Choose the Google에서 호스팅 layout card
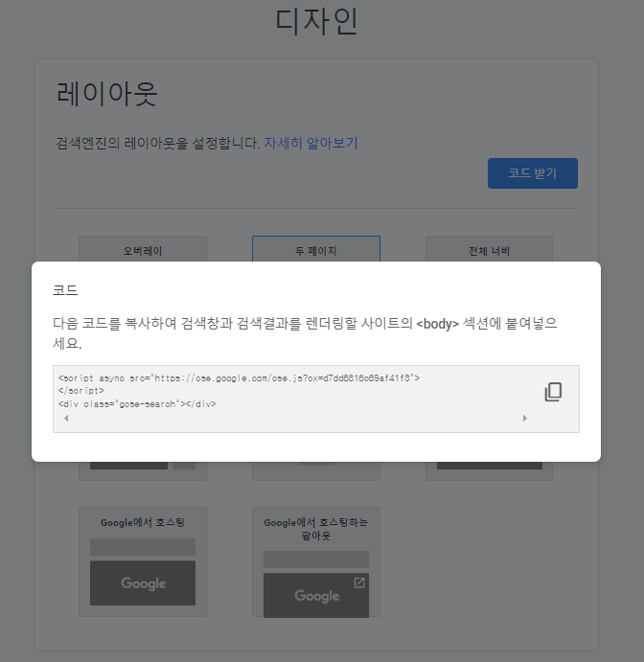Screen dimensions: 644x662 pos(143,561)
